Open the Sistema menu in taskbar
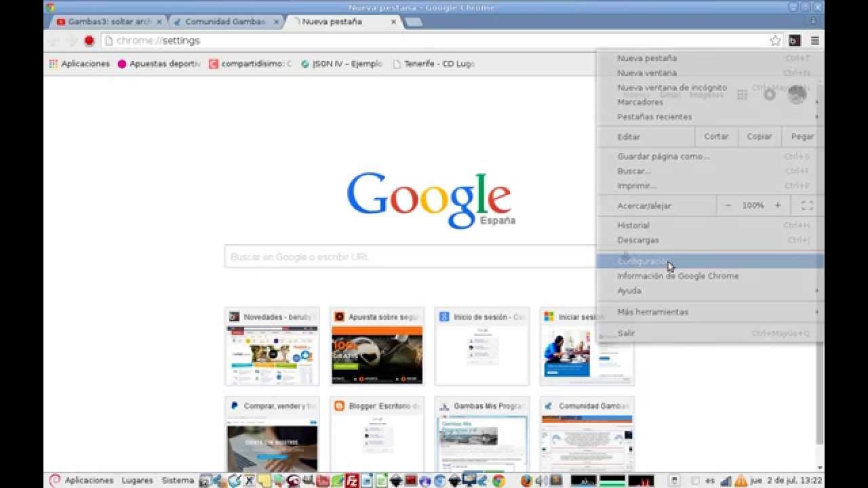The height and width of the screenshot is (488, 868). pos(178,481)
